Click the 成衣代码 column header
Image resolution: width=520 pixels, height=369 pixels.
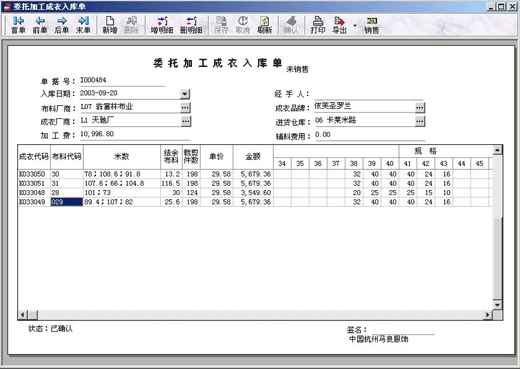point(34,157)
